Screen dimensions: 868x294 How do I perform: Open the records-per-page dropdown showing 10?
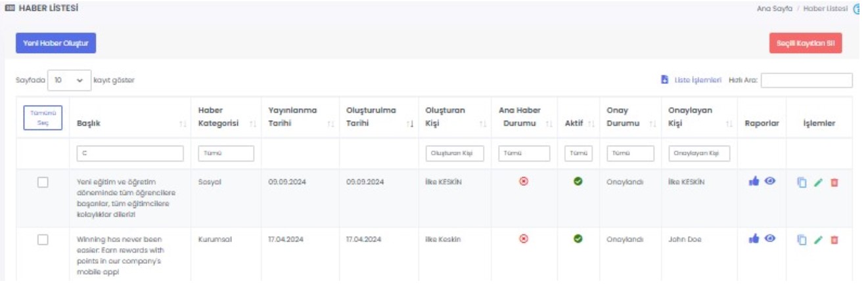69,80
